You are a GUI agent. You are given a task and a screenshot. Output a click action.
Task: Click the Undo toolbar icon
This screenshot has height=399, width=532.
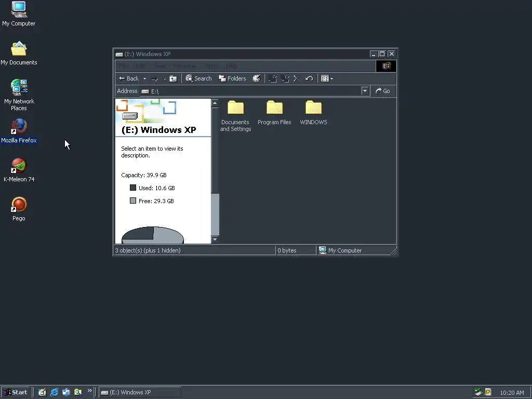tap(309, 79)
